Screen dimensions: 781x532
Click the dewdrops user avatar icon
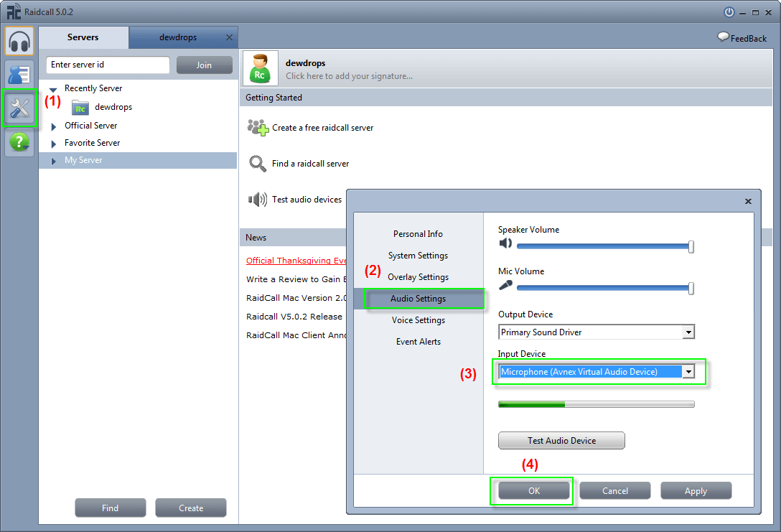click(260, 69)
